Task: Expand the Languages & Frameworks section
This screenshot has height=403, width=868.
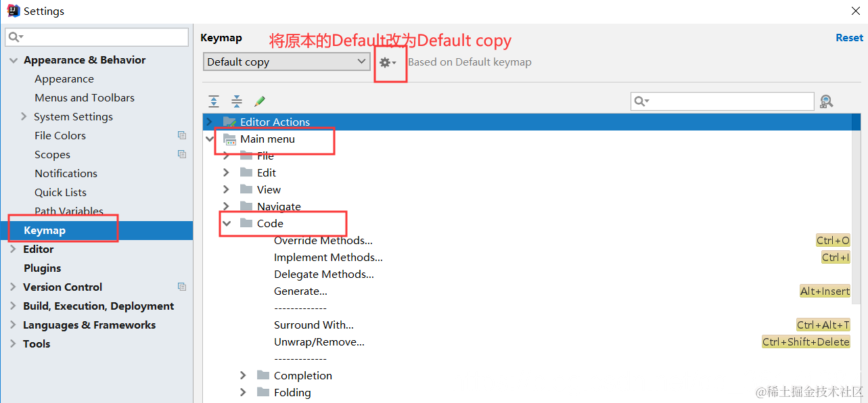Action: click(13, 325)
